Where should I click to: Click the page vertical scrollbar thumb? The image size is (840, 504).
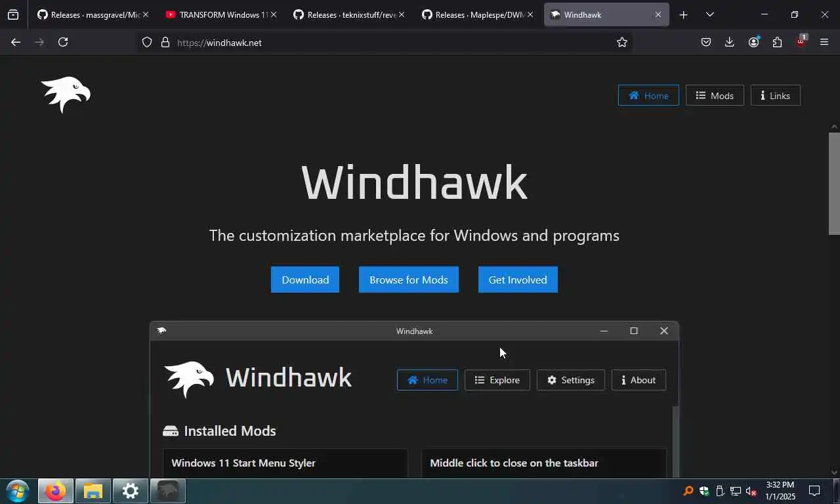[834, 183]
